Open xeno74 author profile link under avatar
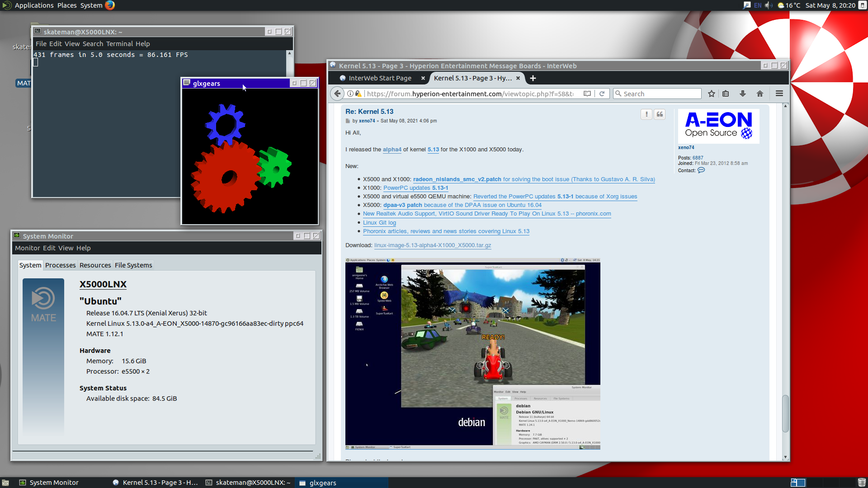Viewport: 868px width, 488px height. 686,148
